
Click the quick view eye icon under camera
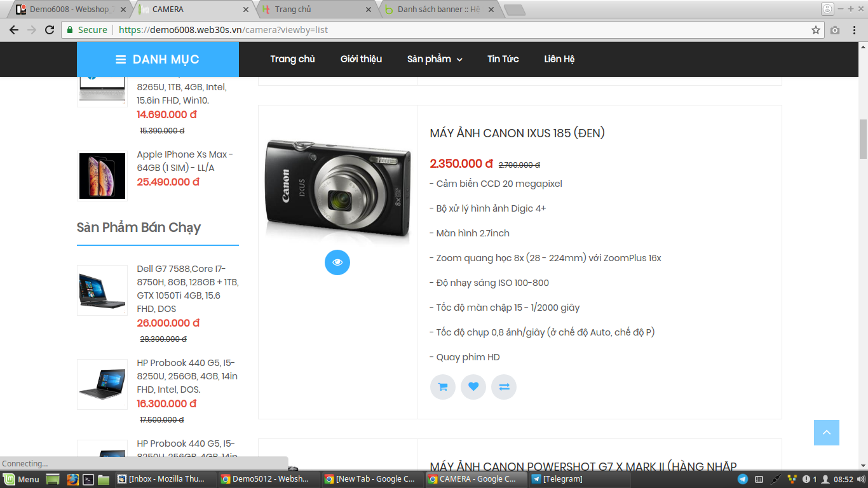337,262
